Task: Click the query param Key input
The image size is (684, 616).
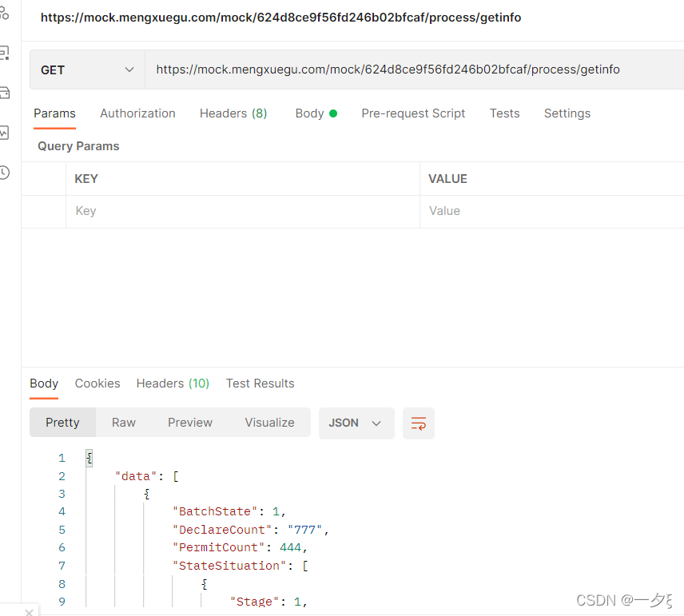Action: (240, 211)
